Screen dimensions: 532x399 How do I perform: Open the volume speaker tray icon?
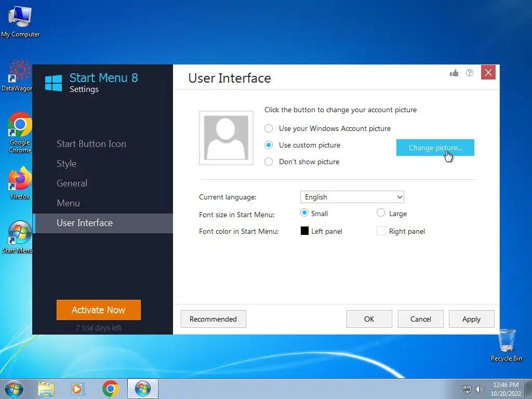click(480, 389)
